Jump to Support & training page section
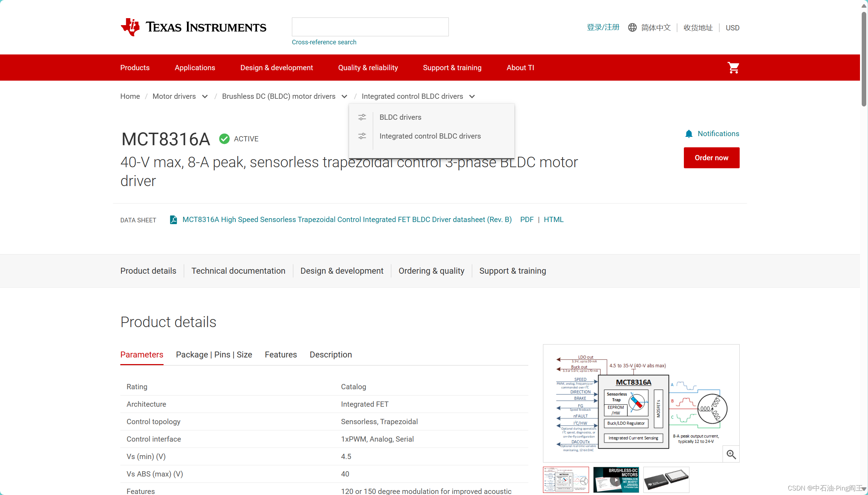Screen dimensions: 868x495 pos(513,271)
